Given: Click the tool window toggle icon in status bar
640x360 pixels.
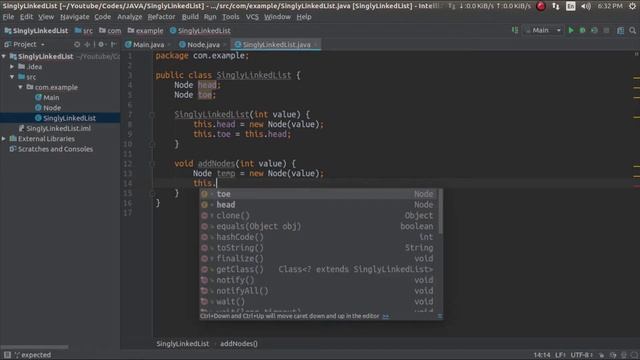Looking at the screenshot, I should coord(7,355).
